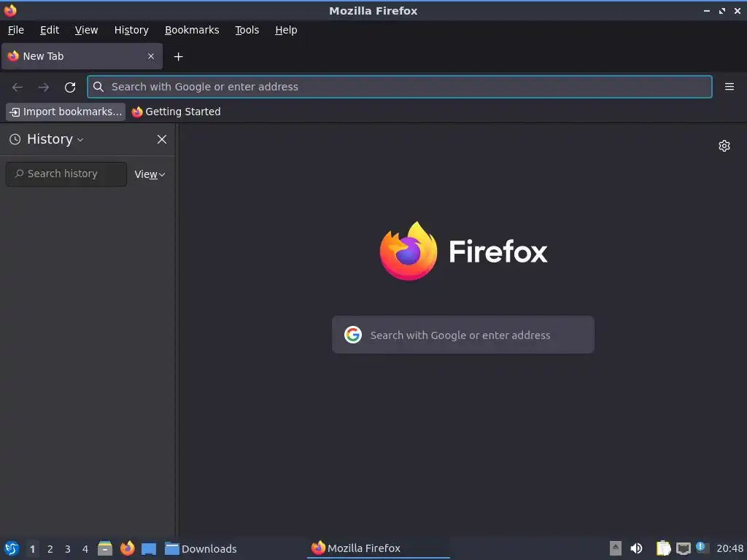Reload the current page
Image resolution: width=747 pixels, height=560 pixels.
coord(70,87)
